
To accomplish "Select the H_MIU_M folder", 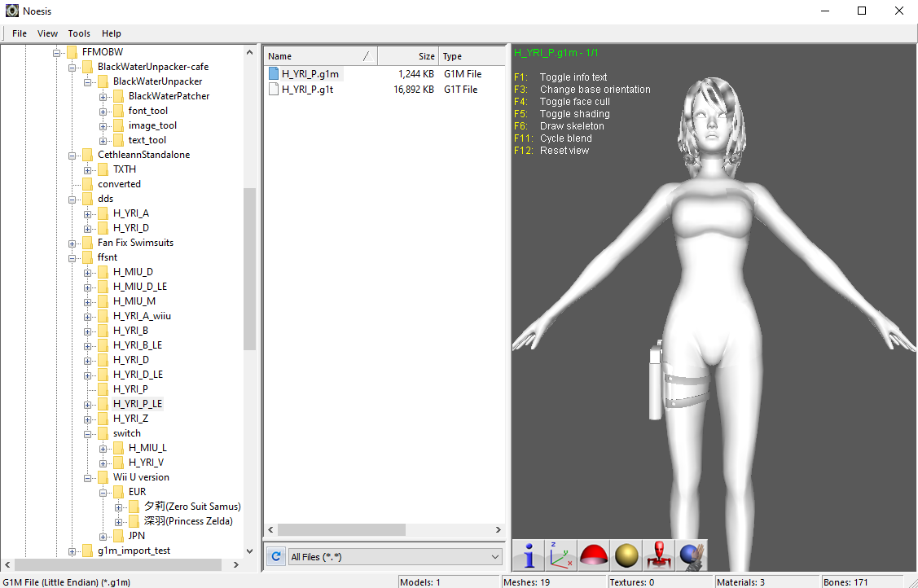I will click(134, 301).
